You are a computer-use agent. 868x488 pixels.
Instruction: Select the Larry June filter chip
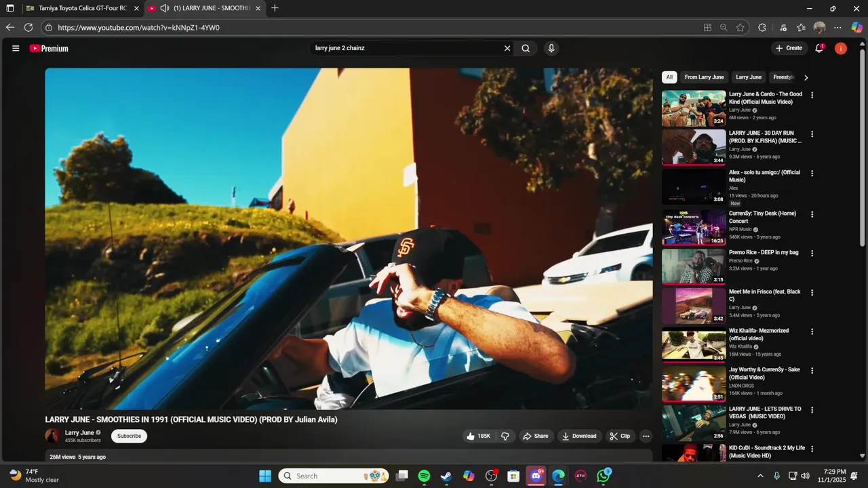point(749,77)
